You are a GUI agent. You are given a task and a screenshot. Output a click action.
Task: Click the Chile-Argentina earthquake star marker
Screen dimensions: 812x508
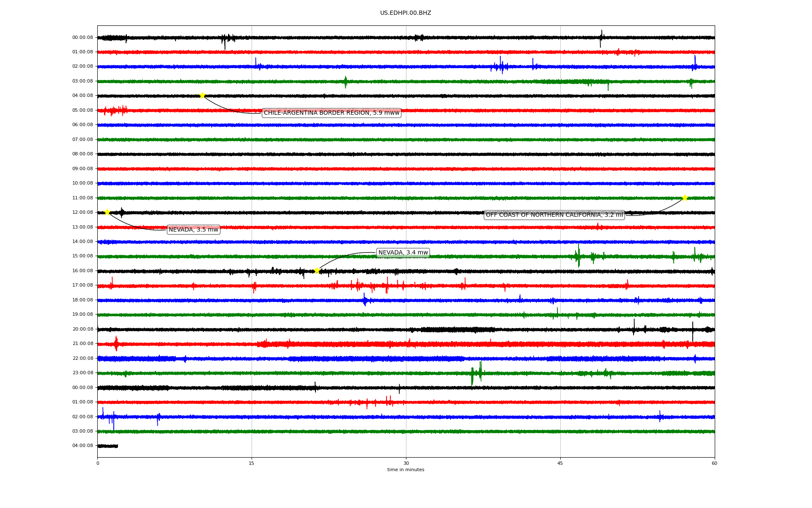coord(202,95)
